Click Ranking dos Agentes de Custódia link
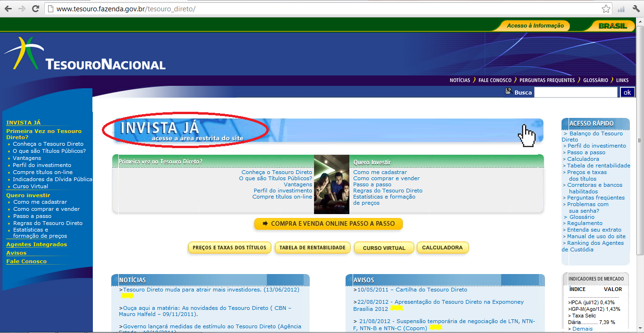This screenshot has height=333, width=644. 593,246
